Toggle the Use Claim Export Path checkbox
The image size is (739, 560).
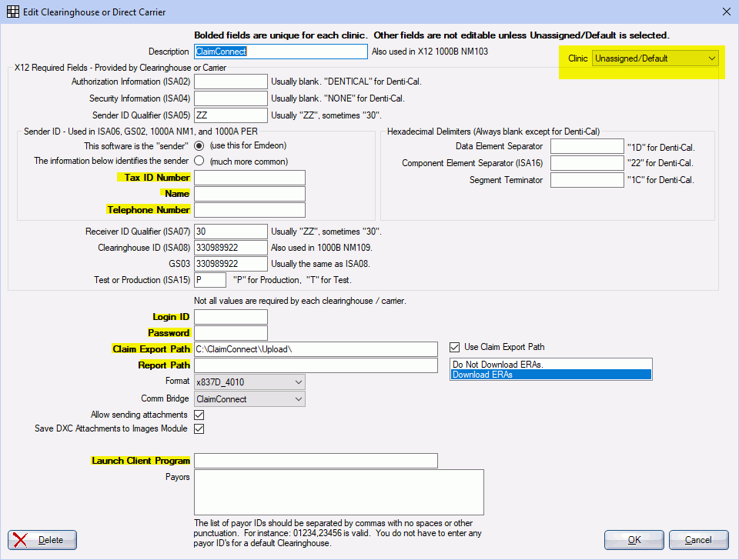click(x=454, y=347)
